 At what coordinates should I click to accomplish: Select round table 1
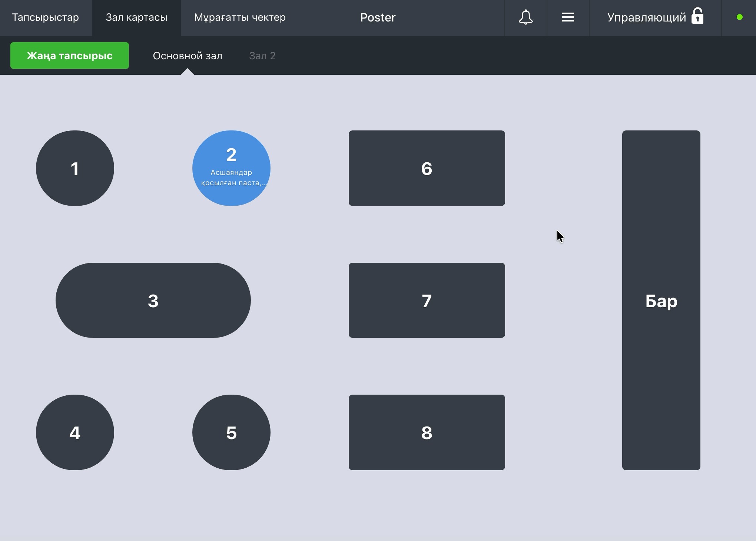click(75, 168)
